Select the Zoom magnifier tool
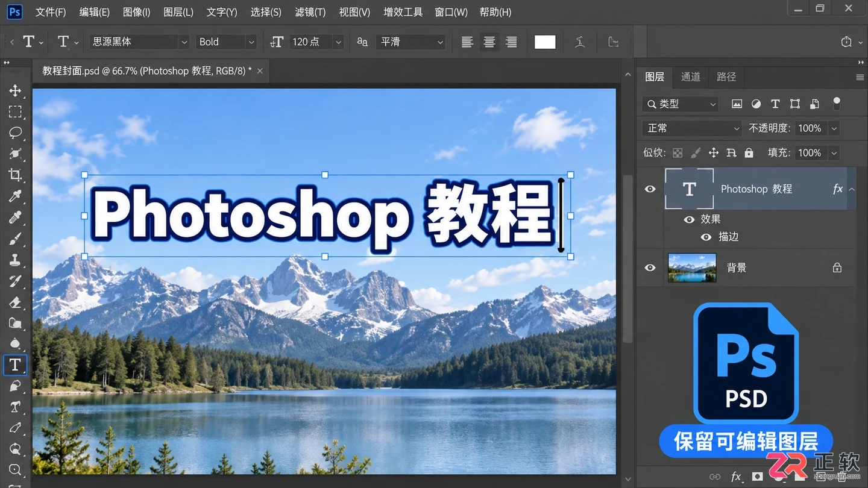The height and width of the screenshot is (488, 868). coord(15,470)
